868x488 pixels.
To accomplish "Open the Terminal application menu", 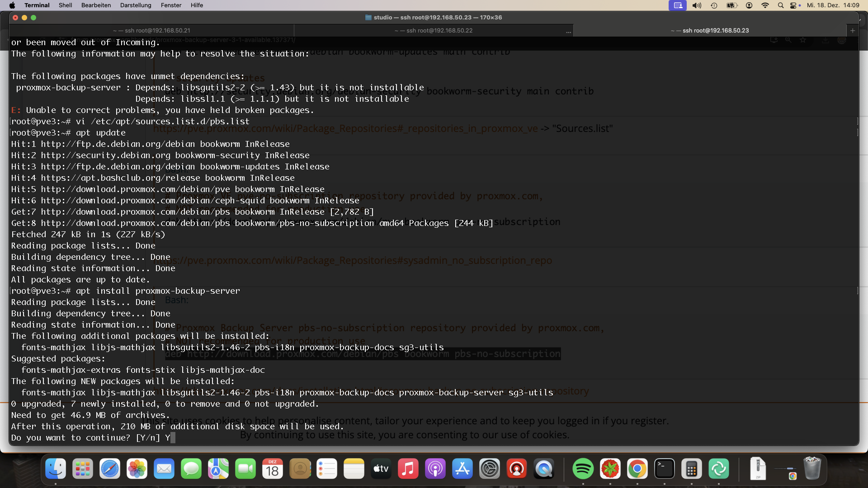I will coord(37,5).
